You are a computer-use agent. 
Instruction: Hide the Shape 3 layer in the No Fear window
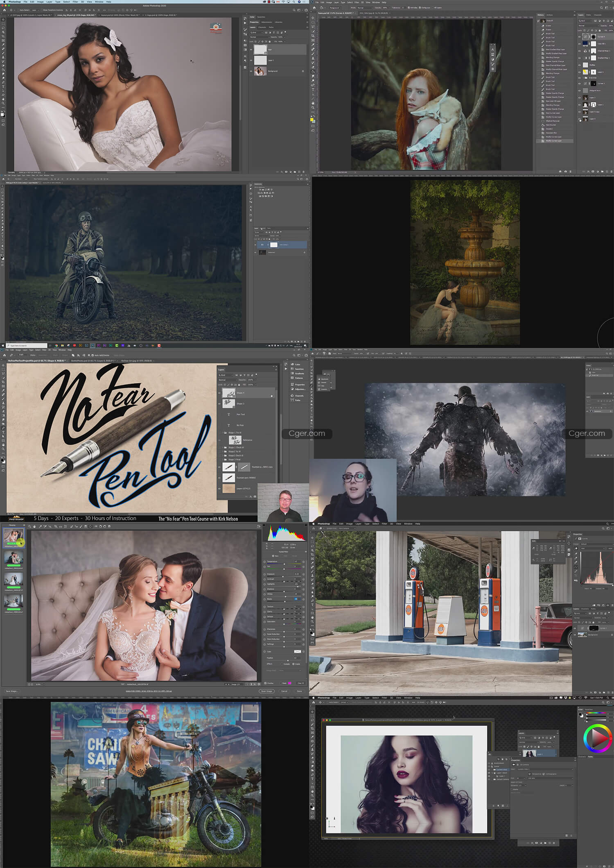coord(219,404)
